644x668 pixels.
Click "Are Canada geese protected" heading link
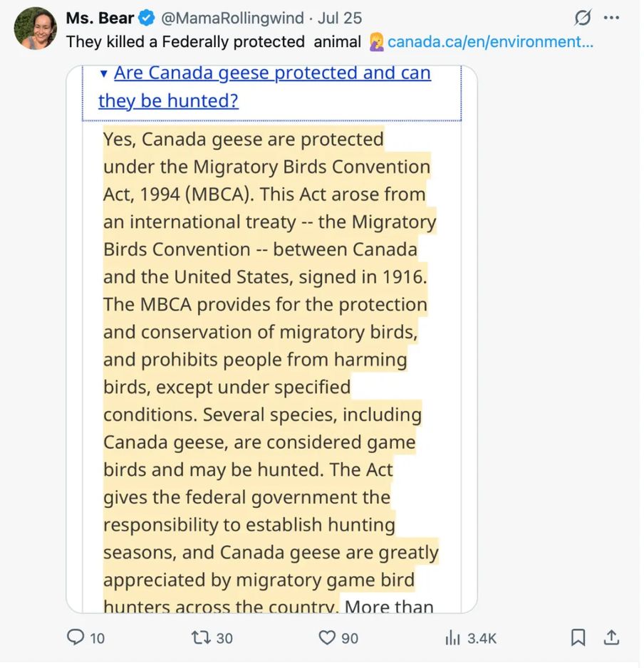272,73
